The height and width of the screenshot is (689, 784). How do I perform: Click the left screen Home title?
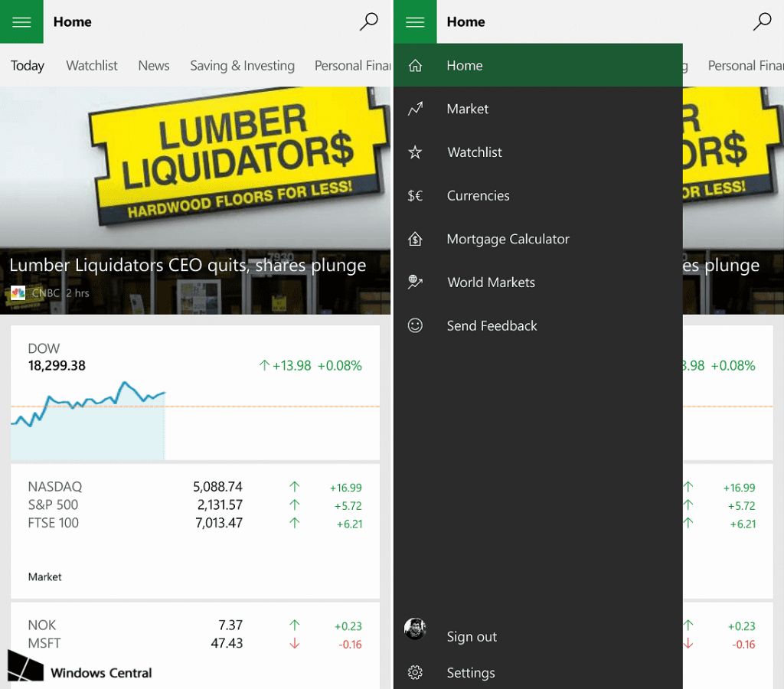73,22
